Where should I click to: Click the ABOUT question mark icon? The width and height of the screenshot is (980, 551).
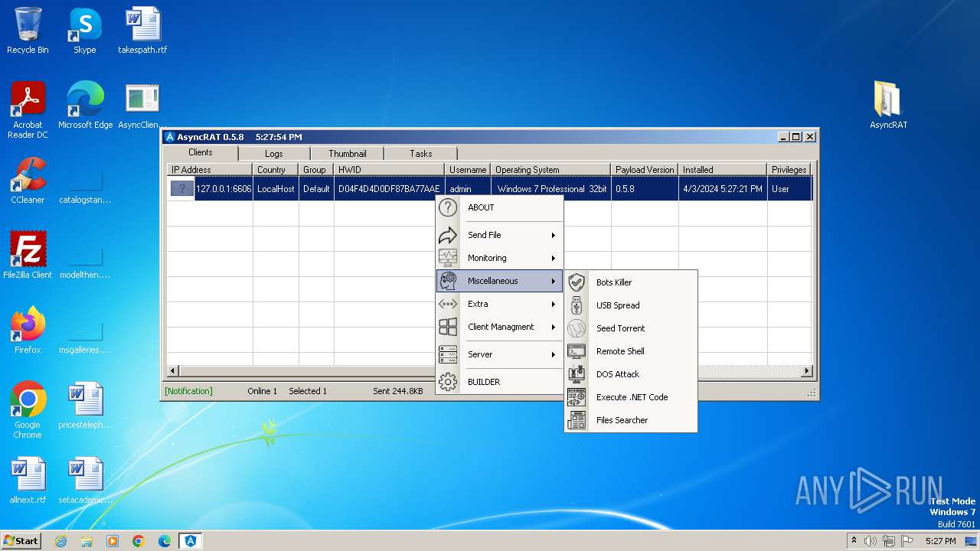pyautogui.click(x=448, y=207)
